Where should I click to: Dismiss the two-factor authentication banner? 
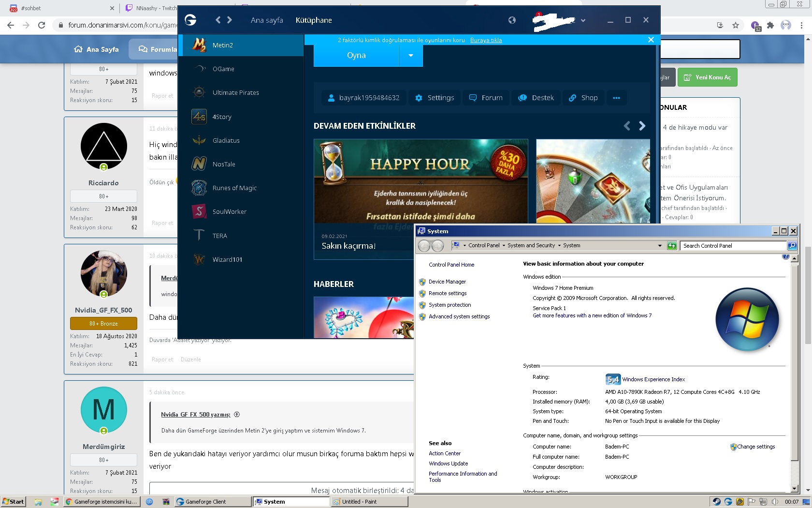651,40
